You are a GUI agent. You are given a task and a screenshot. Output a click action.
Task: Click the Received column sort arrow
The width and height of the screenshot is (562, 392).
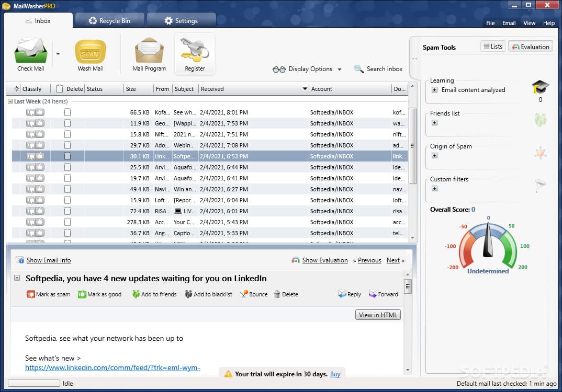click(x=305, y=88)
